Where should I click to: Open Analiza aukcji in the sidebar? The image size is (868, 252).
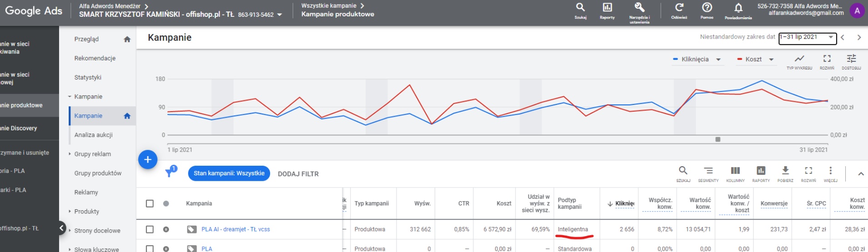(x=93, y=135)
